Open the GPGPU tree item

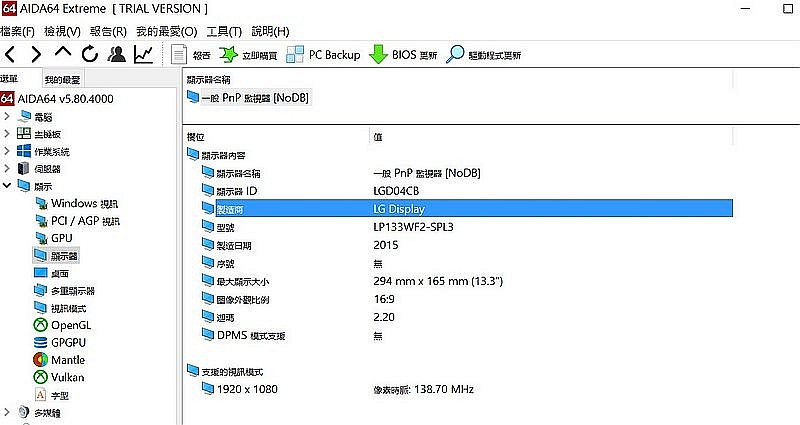pos(60,343)
